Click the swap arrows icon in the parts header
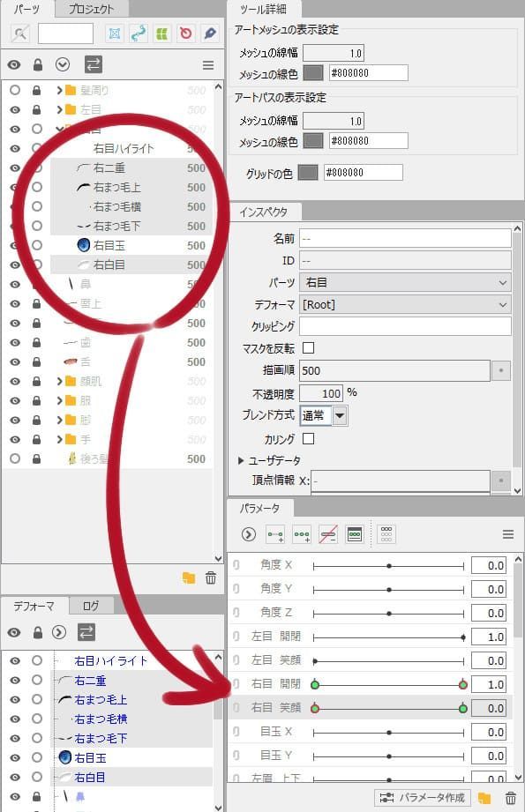This screenshot has height=812, width=525. click(93, 64)
